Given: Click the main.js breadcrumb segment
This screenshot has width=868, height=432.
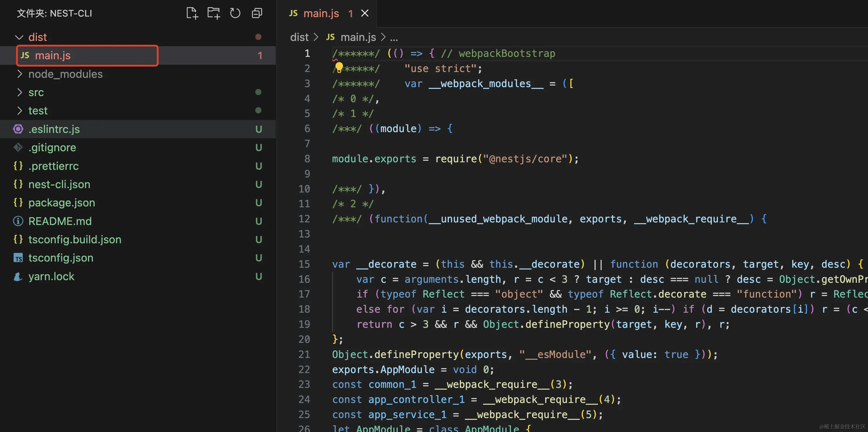Looking at the screenshot, I should (x=358, y=37).
